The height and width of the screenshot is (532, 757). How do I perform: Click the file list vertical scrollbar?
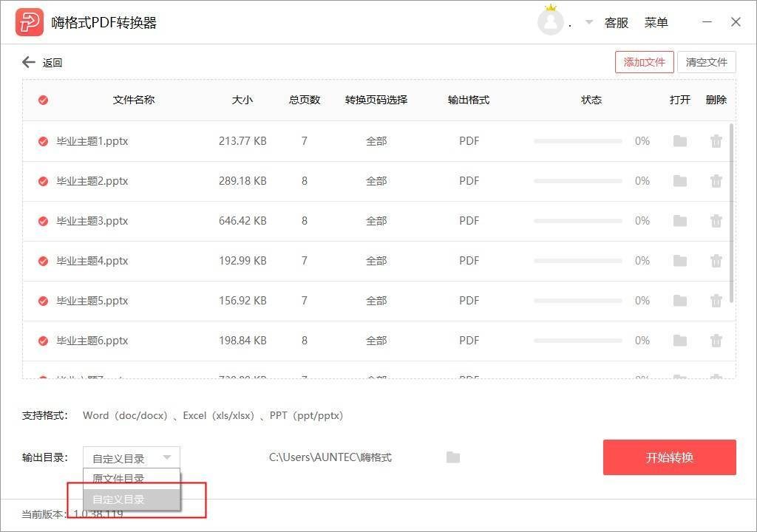pos(731,213)
